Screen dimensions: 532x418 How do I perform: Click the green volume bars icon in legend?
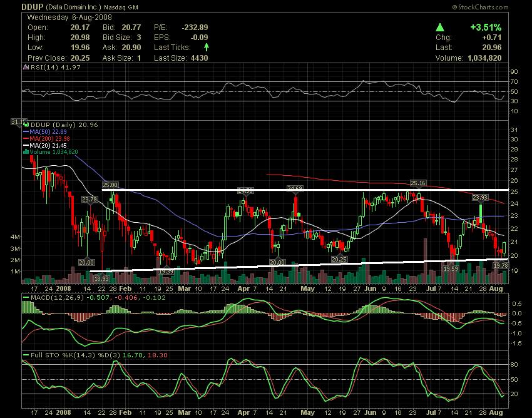(x=26, y=152)
